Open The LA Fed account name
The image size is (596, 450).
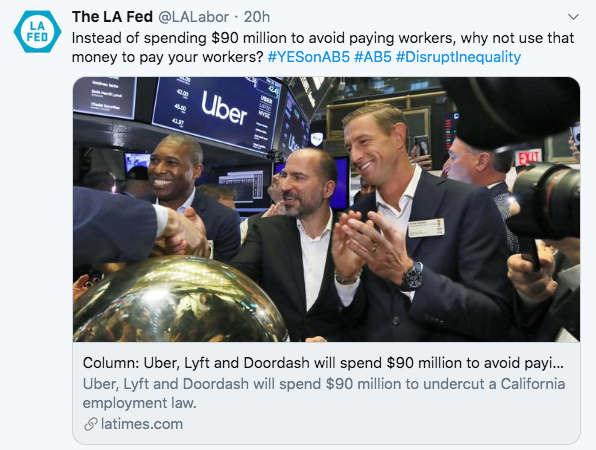coord(112,17)
